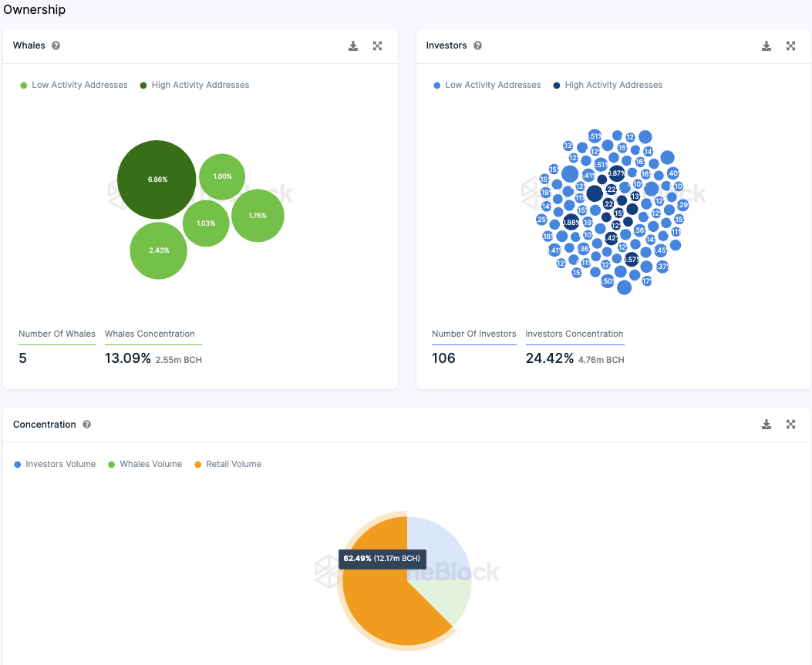Screen dimensions: 812x665
Task: Select the 2.43% whale bubble
Action: pyautogui.click(x=158, y=250)
